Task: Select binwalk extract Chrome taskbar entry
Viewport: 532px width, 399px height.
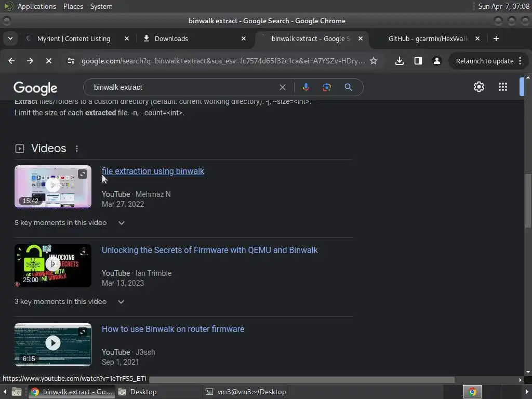Action: tap(72, 392)
